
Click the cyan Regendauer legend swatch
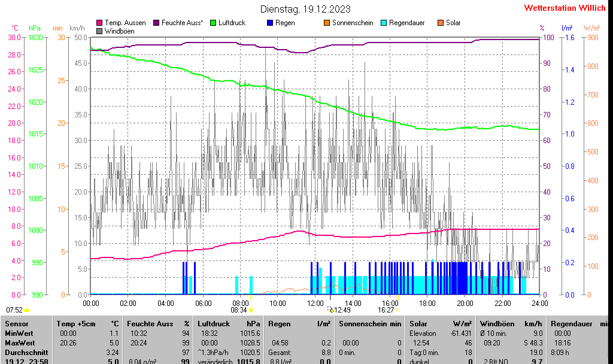pyautogui.click(x=384, y=23)
